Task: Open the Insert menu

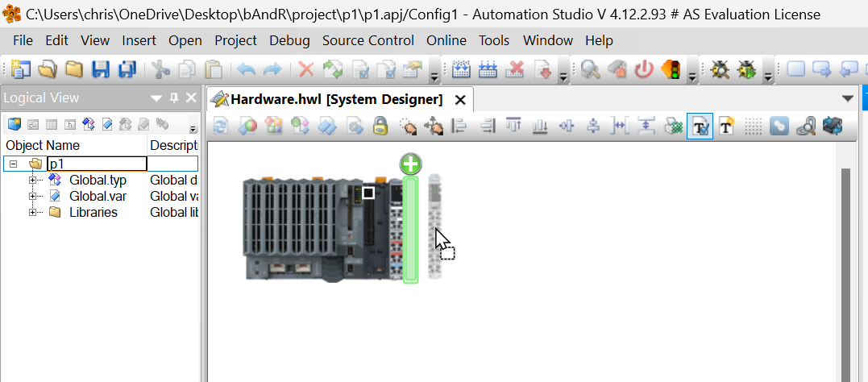Action: (139, 40)
